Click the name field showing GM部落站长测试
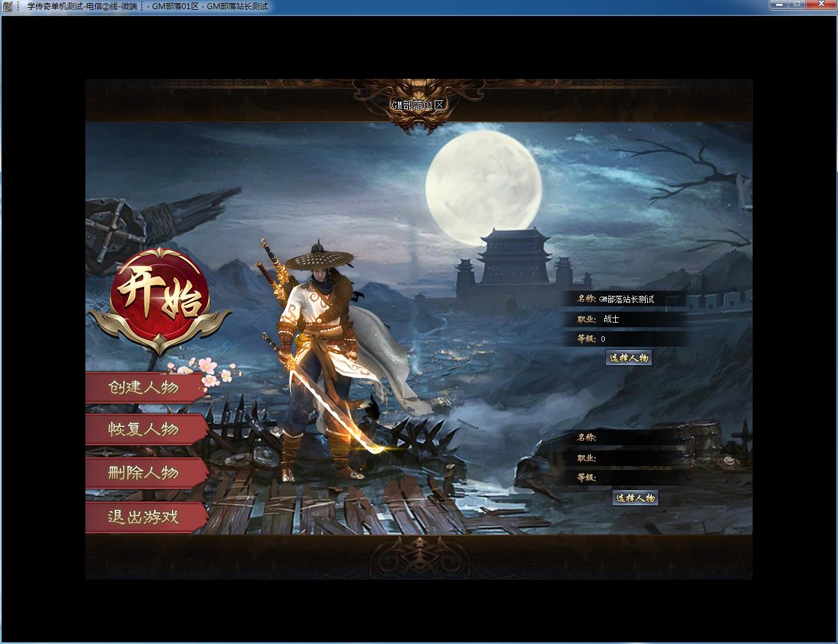This screenshot has height=644, width=838. coord(626,299)
